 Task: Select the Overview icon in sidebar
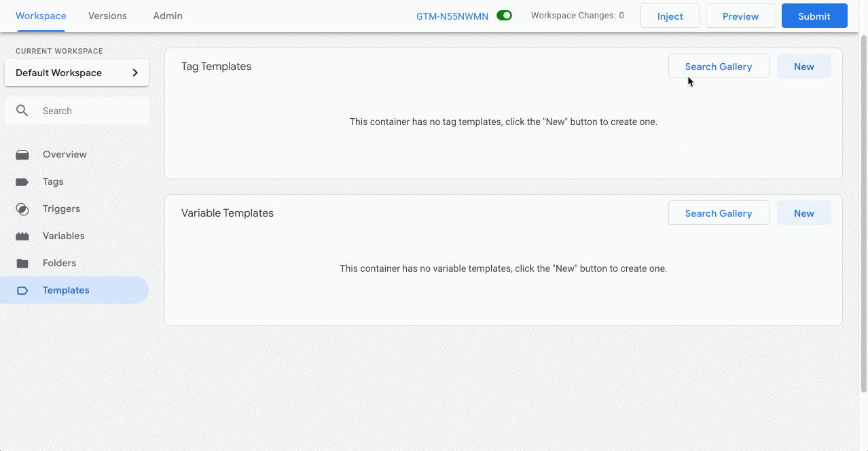pyautogui.click(x=22, y=154)
